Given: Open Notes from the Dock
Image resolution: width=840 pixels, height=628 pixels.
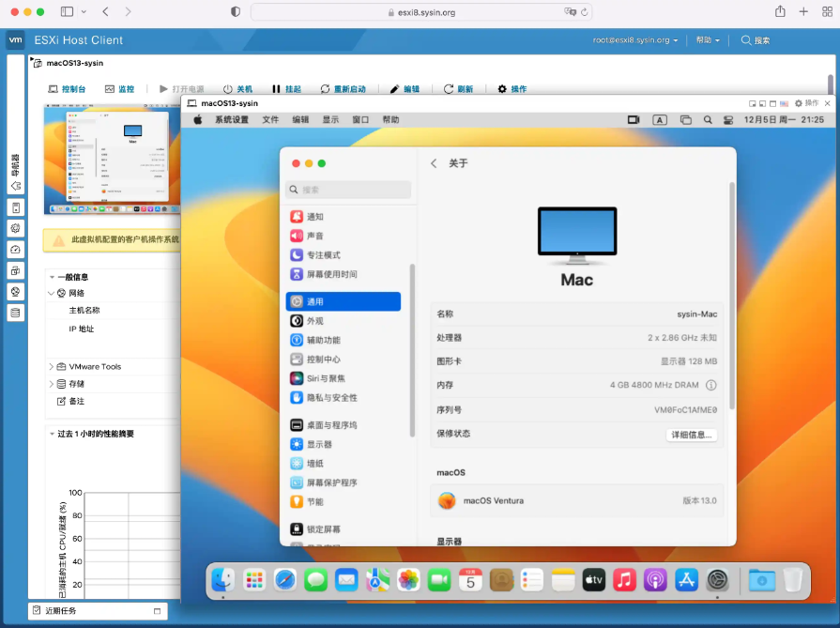Looking at the screenshot, I should pos(563,580).
